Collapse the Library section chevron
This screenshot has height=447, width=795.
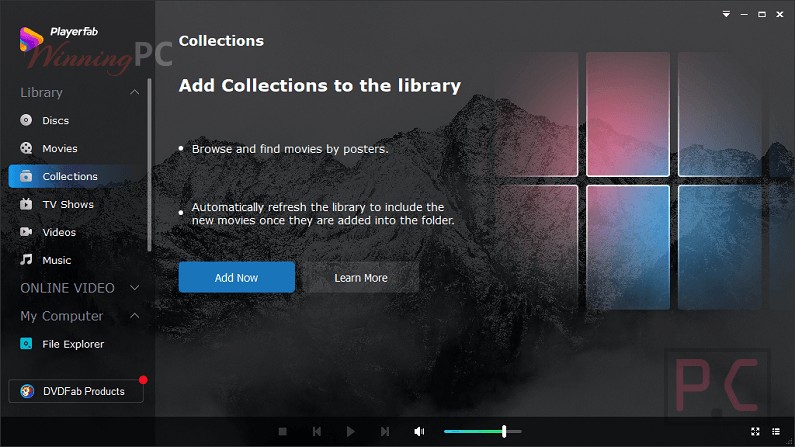(x=134, y=92)
